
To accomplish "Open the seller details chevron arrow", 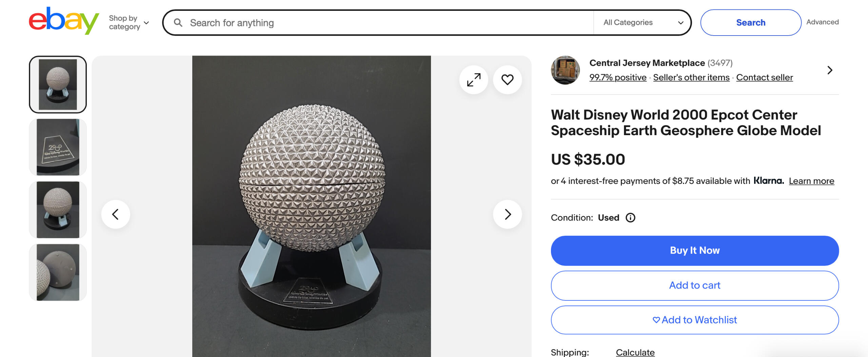I will click(x=830, y=70).
